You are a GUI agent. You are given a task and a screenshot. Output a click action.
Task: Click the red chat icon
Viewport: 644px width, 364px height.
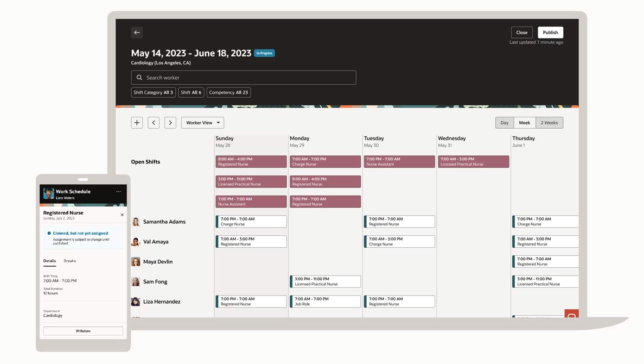571,315
